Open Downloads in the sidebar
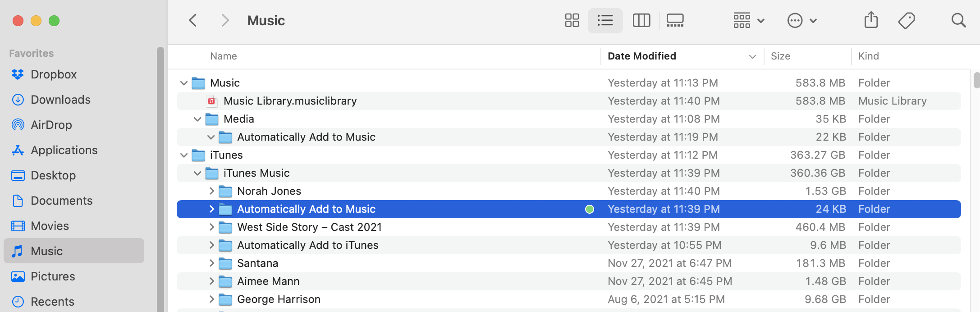980x312 pixels. click(60, 100)
